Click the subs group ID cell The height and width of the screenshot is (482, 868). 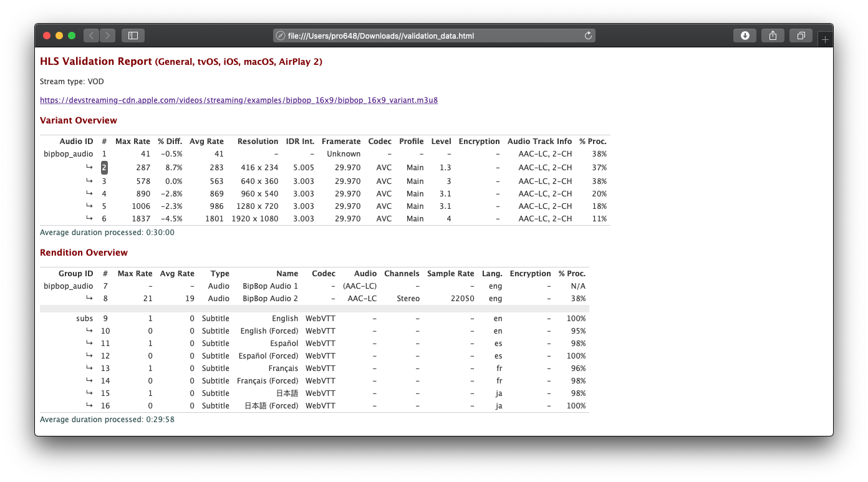85,319
